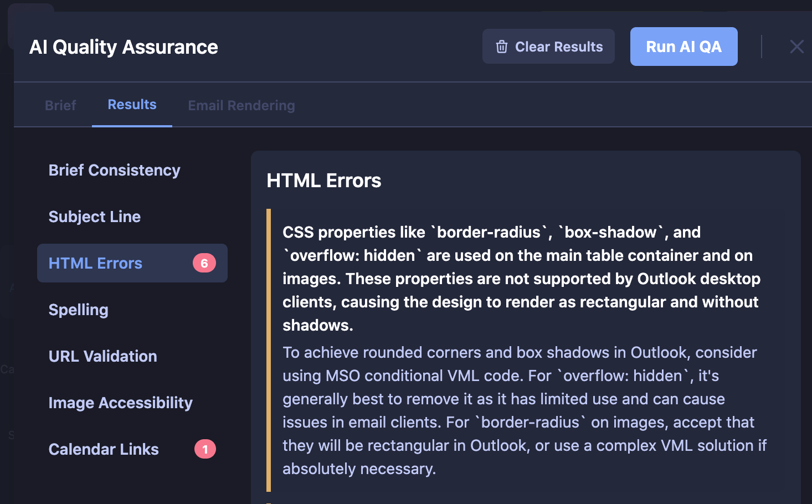Screen dimensions: 812x504
Task: Open the Spelling results section
Action: [78, 310]
